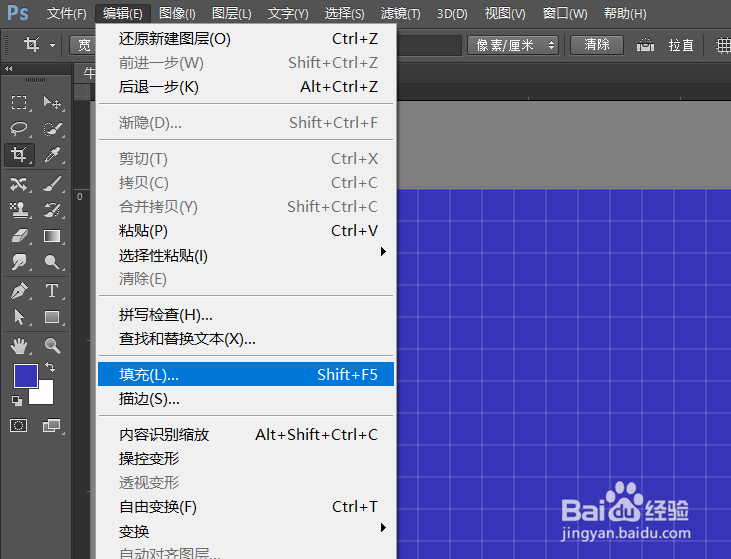
Task: Close the open 编辑 menu
Action: click(123, 14)
